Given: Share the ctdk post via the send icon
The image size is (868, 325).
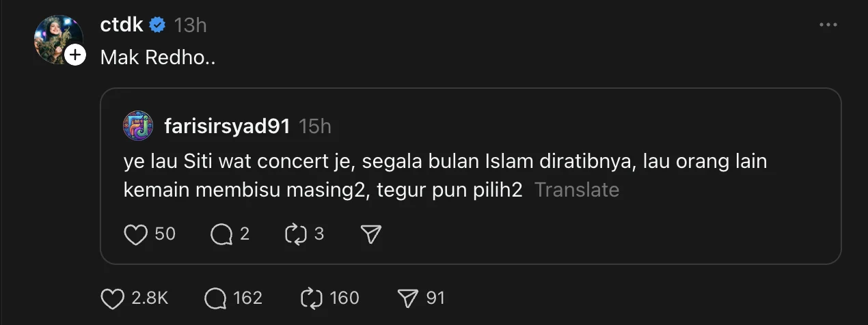Looking at the screenshot, I should click(407, 298).
